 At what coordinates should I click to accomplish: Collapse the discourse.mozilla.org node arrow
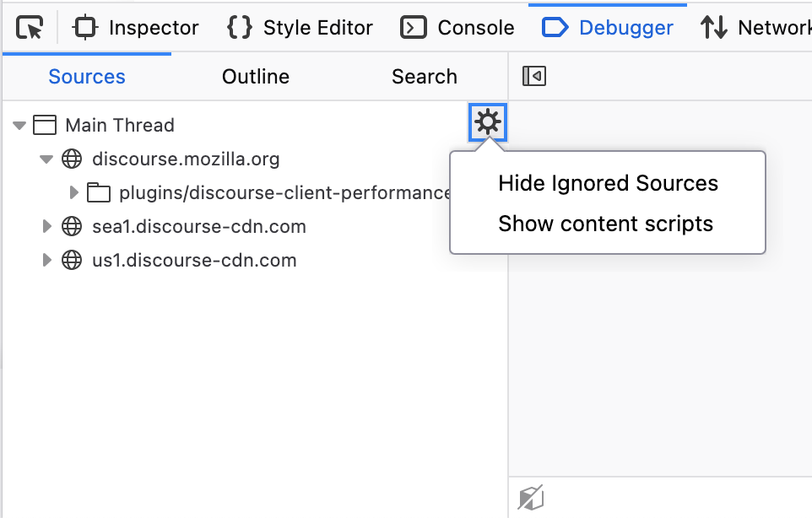46,159
